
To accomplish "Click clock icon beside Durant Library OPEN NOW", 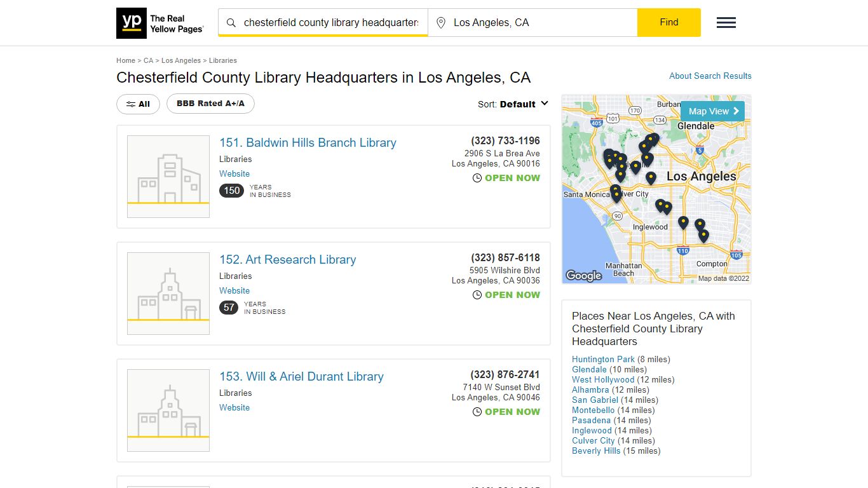I will 477,412.
